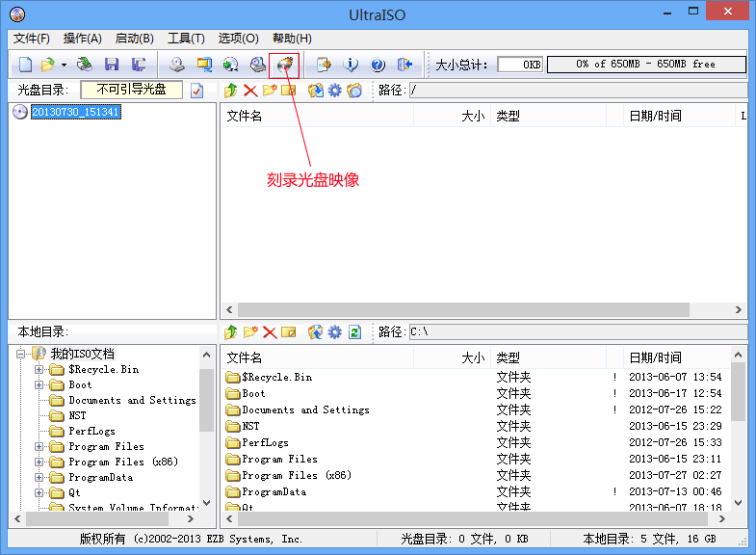The image size is (756, 555).
Task: Select disc volume 20130730_151341 in tree
Action: tap(76, 112)
